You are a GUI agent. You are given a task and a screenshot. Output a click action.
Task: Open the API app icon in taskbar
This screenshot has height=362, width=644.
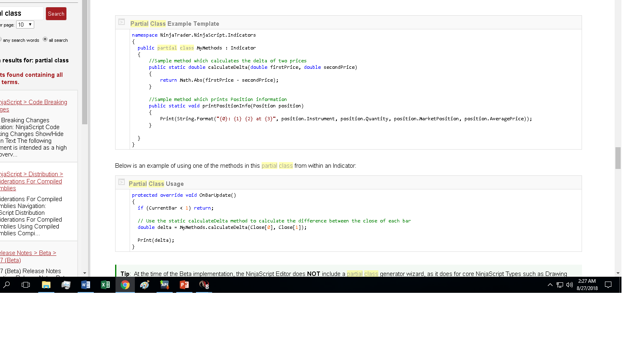coord(165,285)
